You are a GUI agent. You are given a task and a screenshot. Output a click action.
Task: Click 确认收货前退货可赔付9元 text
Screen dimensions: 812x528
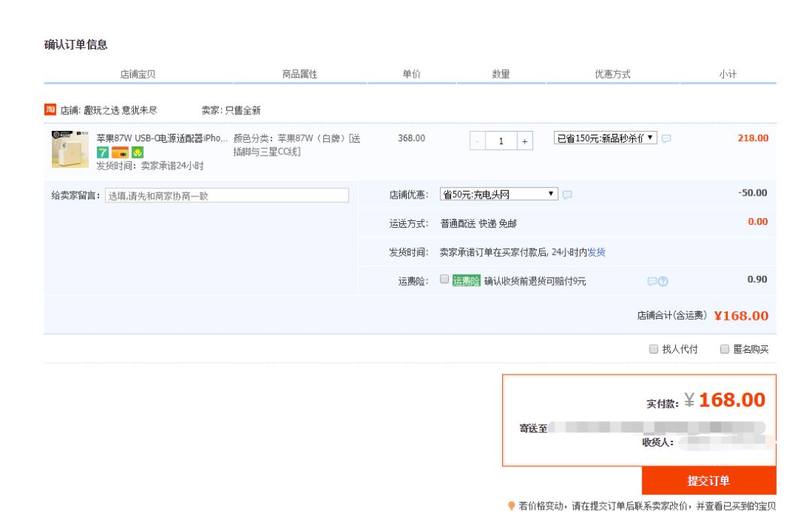[535, 281]
